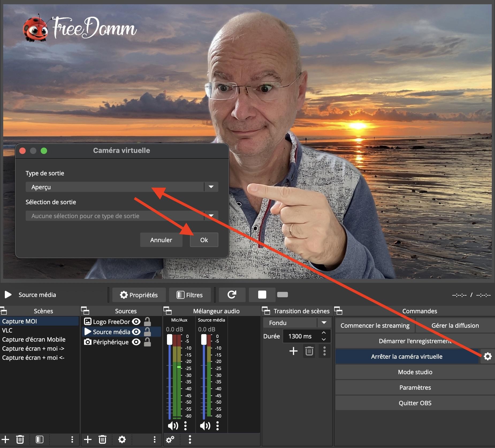Image resolution: width=495 pixels, height=448 pixels.
Task: Increase transition Durée with up arrow
Action: pyautogui.click(x=324, y=333)
